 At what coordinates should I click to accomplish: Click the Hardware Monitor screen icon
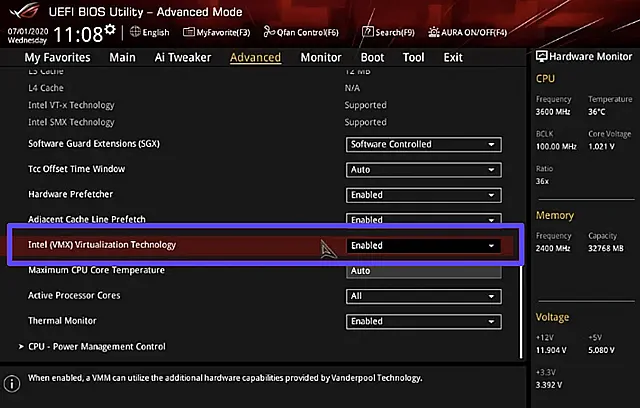tap(541, 56)
